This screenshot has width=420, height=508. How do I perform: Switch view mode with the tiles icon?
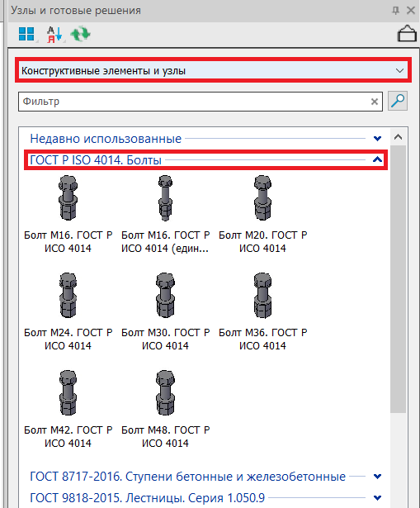(26, 34)
